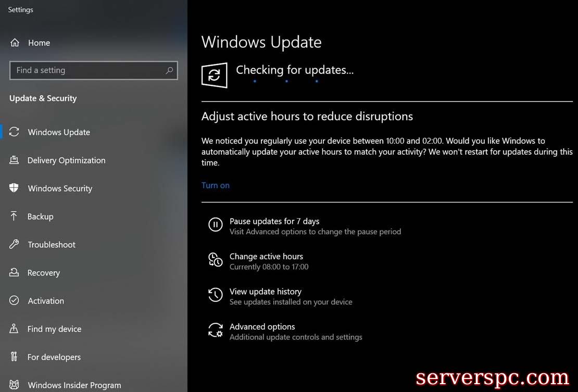
Task: Click the Pause updates icon
Action: (215, 224)
